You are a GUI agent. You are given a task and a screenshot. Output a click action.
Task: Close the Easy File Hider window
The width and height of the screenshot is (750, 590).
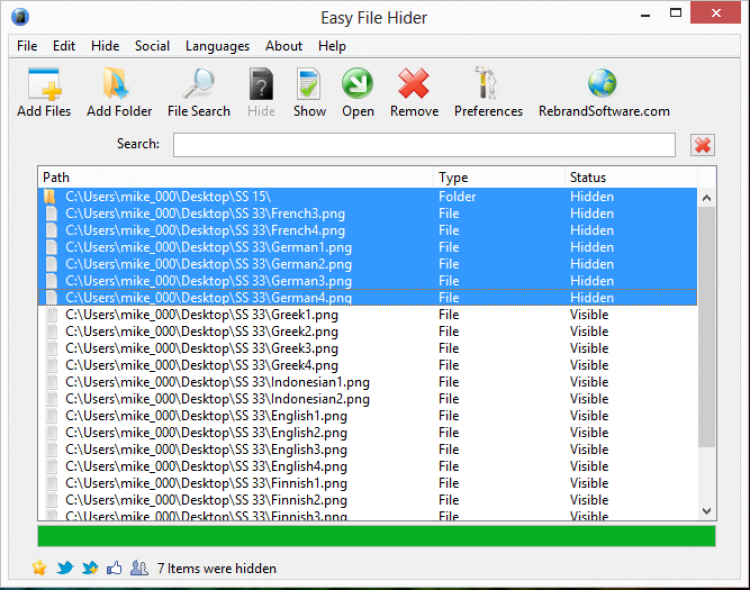[716, 13]
